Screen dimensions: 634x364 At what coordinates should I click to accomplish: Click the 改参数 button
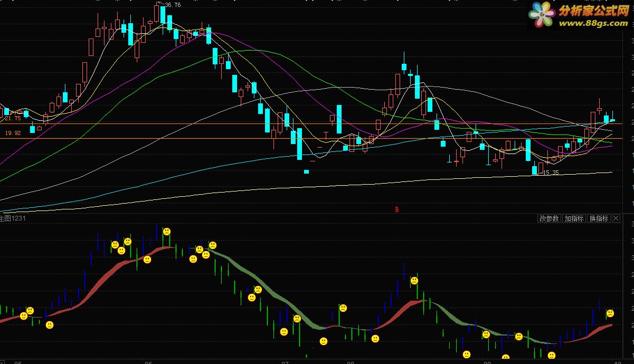pyautogui.click(x=549, y=218)
